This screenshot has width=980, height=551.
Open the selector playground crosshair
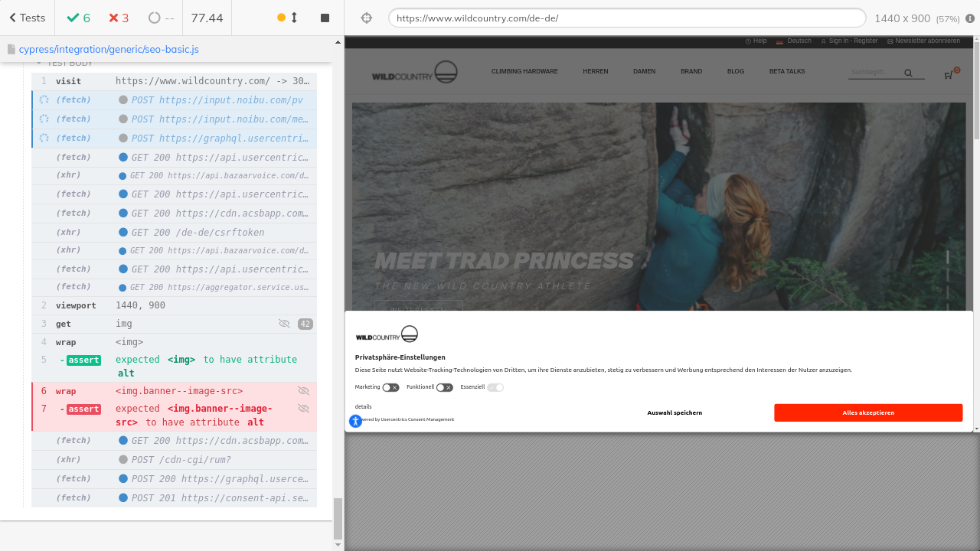(366, 18)
